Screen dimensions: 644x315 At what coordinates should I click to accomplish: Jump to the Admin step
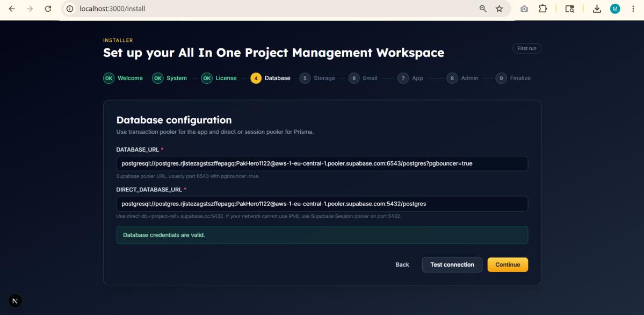(x=462, y=78)
